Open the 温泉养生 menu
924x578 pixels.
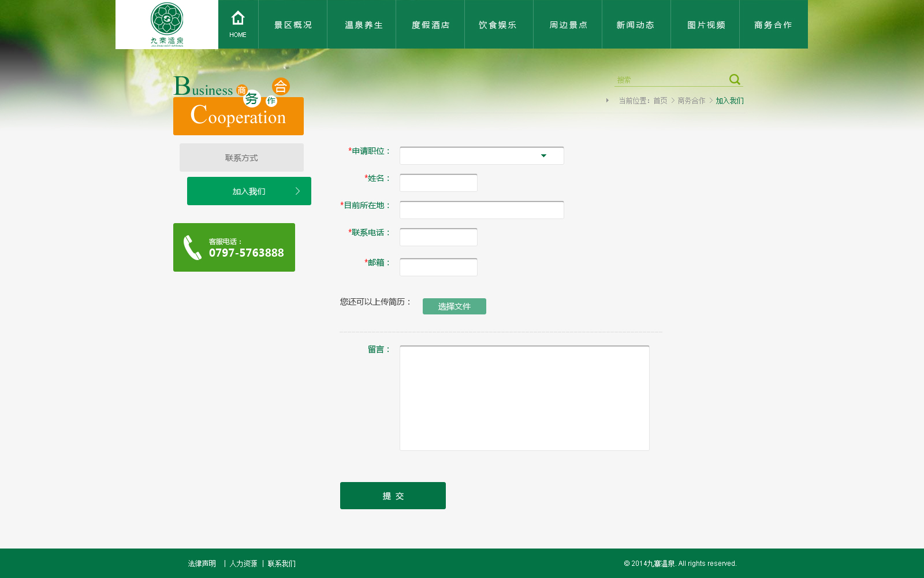point(363,25)
